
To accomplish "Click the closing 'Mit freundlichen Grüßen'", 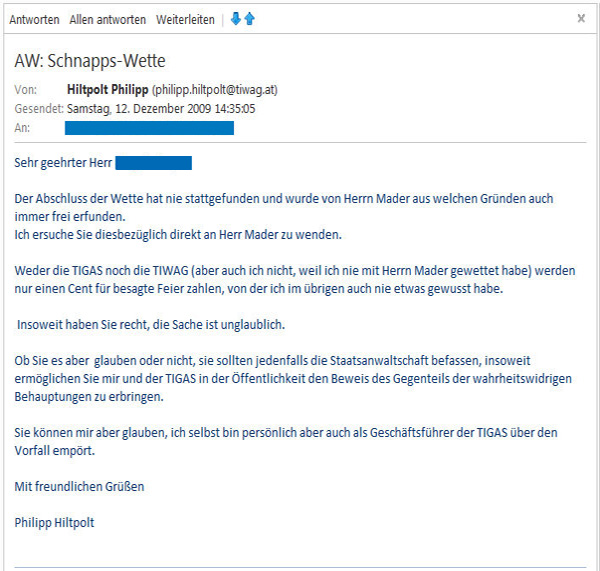I will tap(79, 486).
